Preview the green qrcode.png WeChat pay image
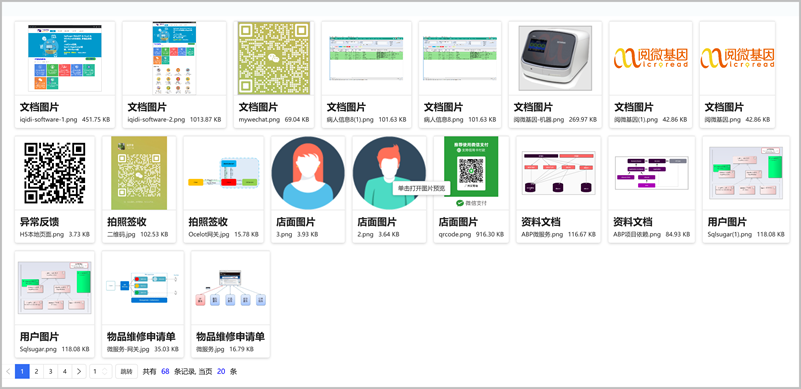The width and height of the screenshot is (801, 389). pos(471,173)
